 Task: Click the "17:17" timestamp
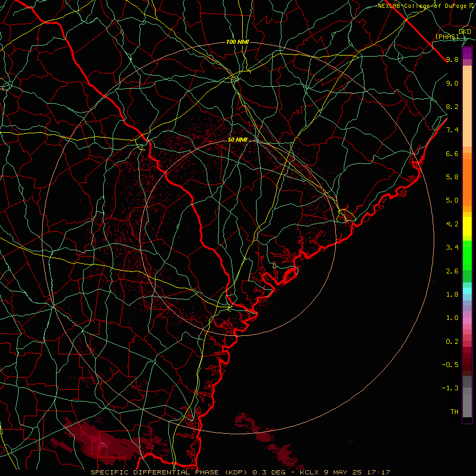click(379, 472)
